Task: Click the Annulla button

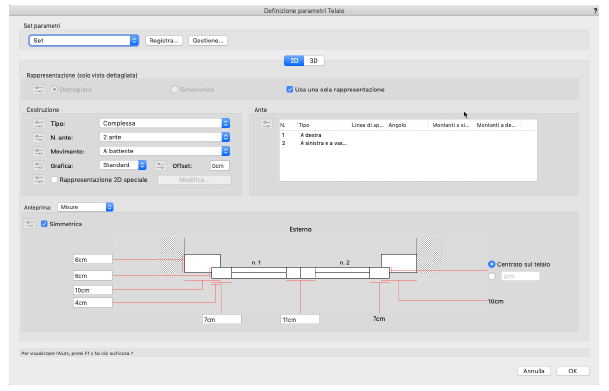Action: (534, 371)
